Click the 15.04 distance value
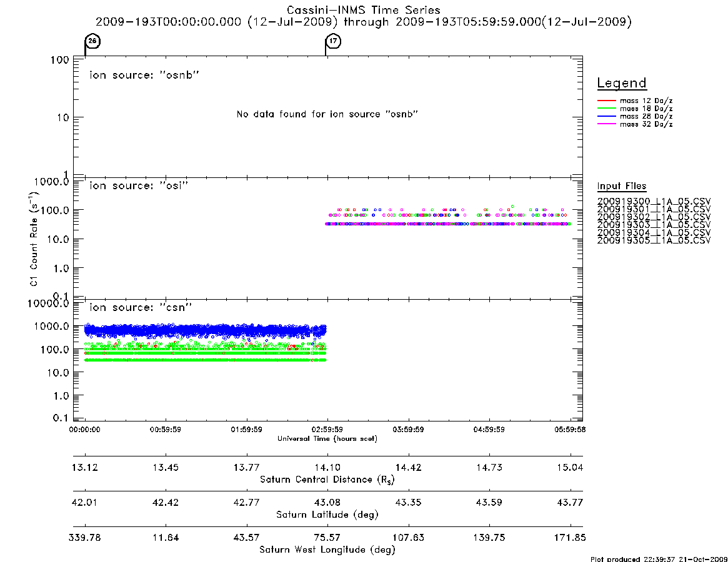The height and width of the screenshot is (562, 728). coord(570,467)
